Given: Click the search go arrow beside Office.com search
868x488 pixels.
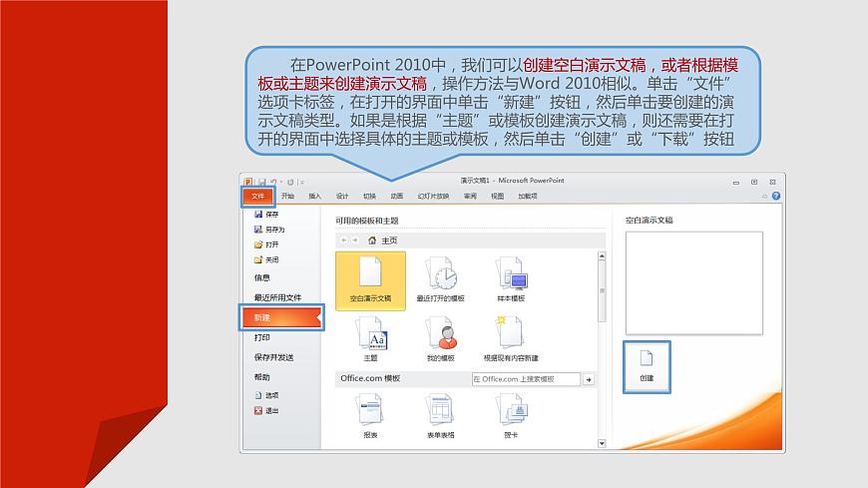Looking at the screenshot, I should [x=589, y=379].
